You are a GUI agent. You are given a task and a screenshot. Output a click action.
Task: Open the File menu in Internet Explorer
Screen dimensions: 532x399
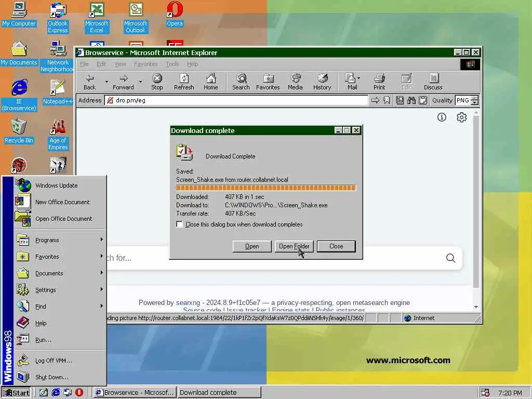(84, 64)
